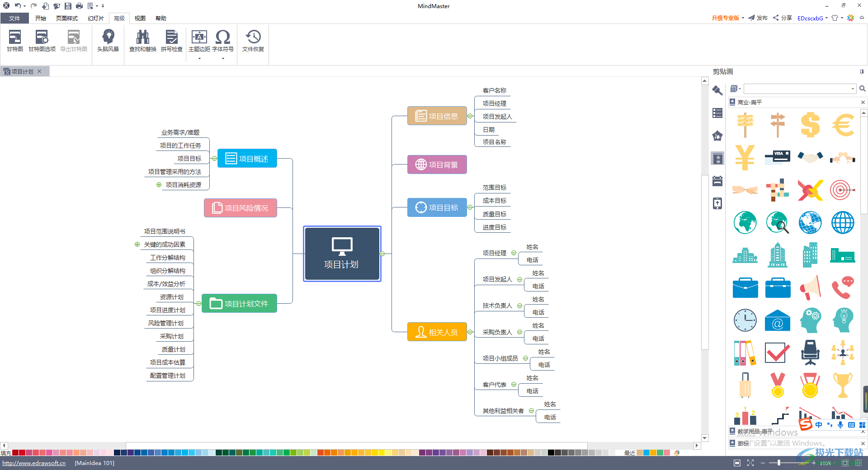Click the clipart search input field
Image resolution: width=868 pixels, height=470 pixels.
pos(798,89)
